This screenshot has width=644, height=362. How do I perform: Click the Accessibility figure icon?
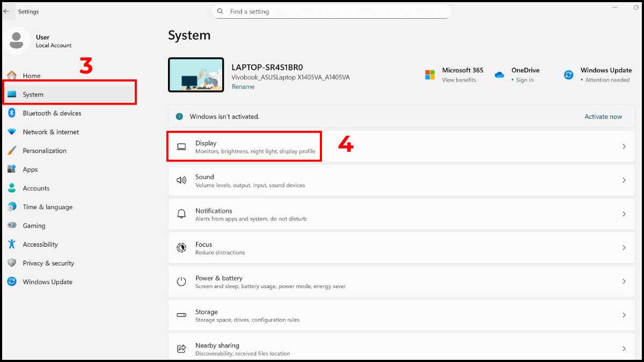[x=12, y=245]
